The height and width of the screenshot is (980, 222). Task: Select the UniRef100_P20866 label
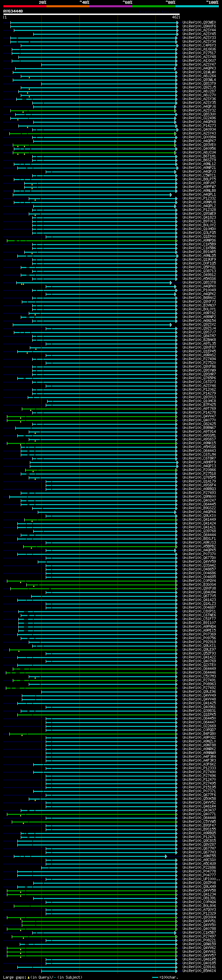tap(199, 470)
